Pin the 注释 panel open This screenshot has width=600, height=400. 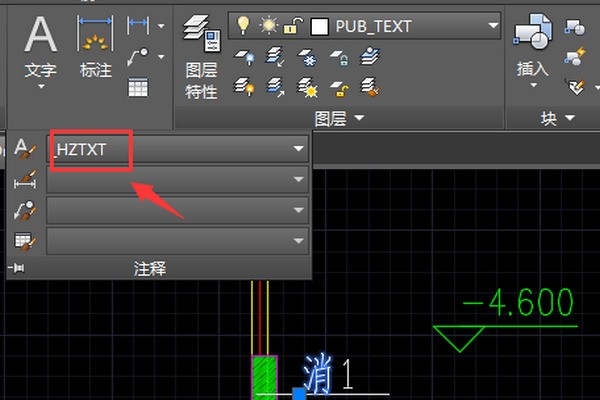pyautogui.click(x=15, y=268)
